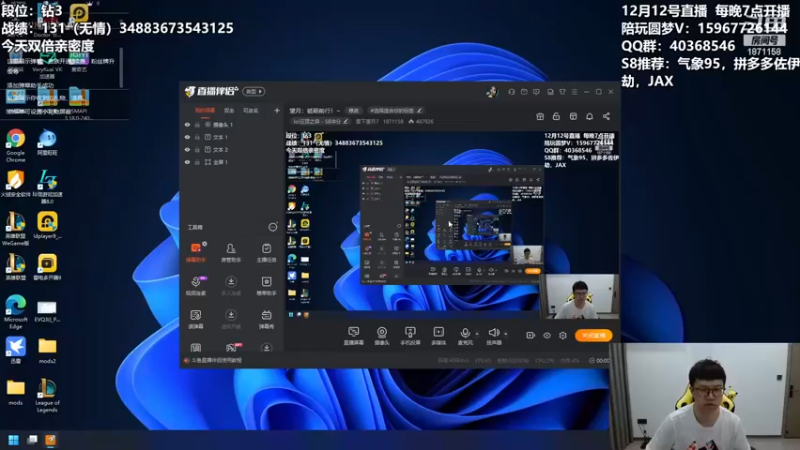Lock the 摄像头 1 source
800x450 pixels.
(197, 124)
